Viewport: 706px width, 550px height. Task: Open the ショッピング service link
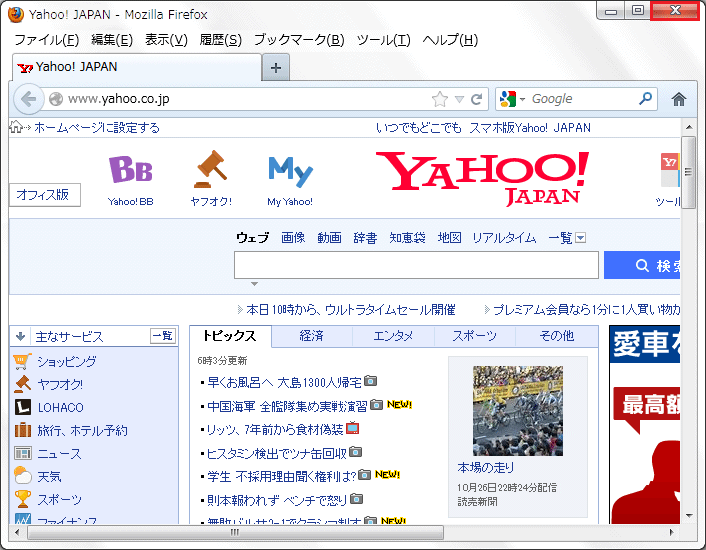[x=66, y=361]
